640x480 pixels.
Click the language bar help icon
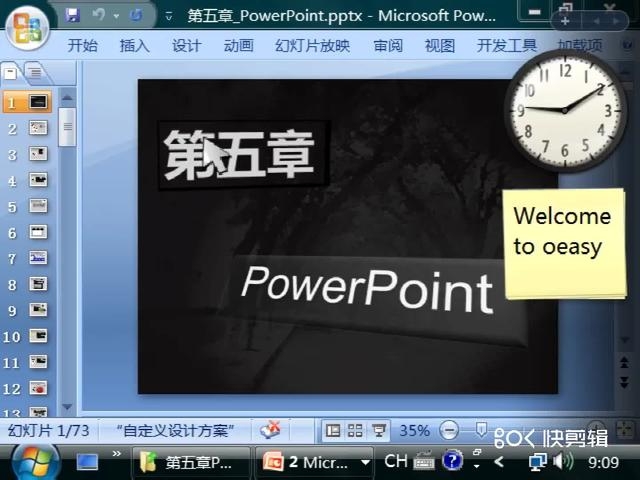[452, 461]
